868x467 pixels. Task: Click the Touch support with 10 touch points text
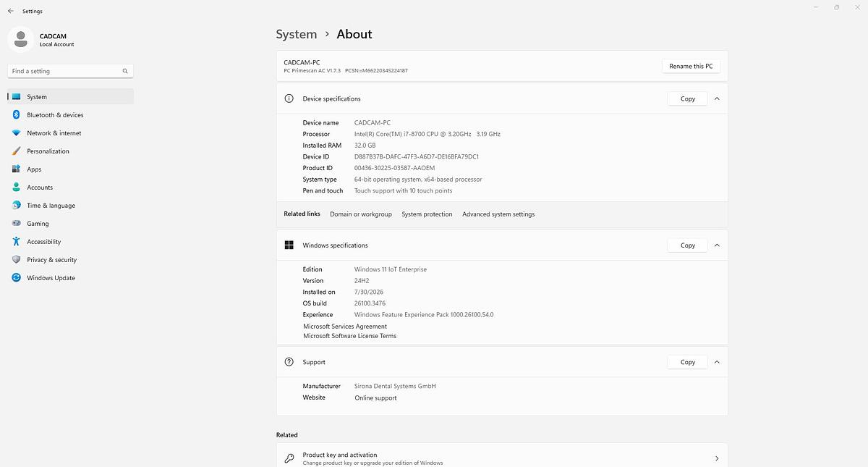click(403, 191)
